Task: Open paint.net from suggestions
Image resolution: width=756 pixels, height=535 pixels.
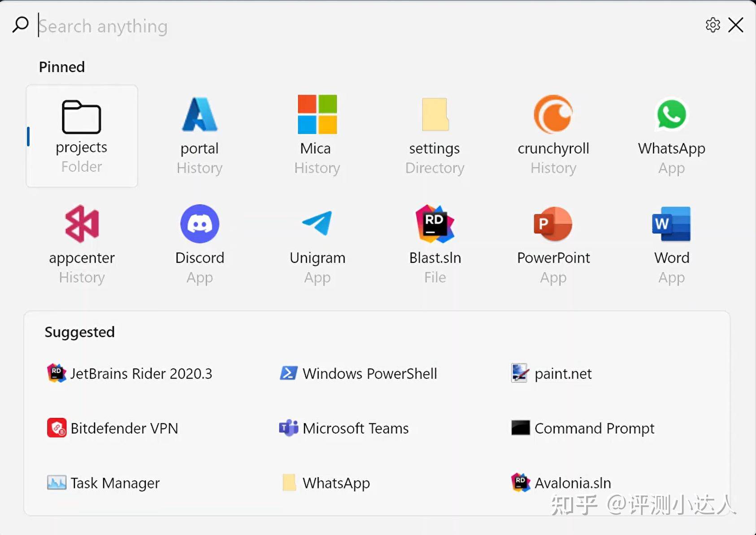Action: (551, 373)
